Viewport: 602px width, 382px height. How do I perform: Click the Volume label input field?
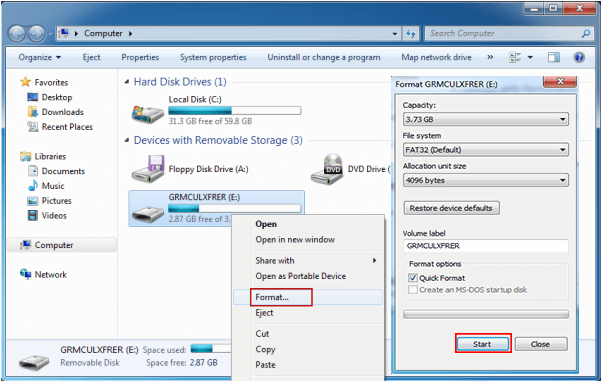[x=486, y=246]
